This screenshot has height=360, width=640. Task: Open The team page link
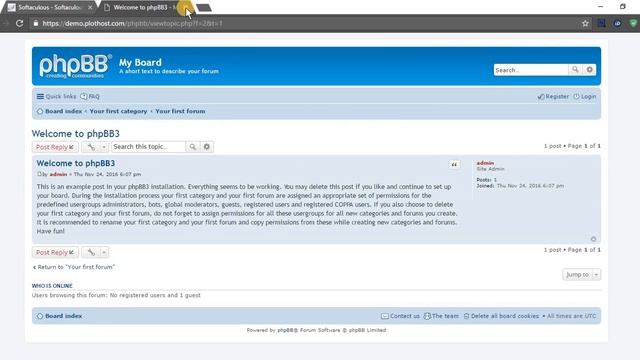click(x=441, y=316)
